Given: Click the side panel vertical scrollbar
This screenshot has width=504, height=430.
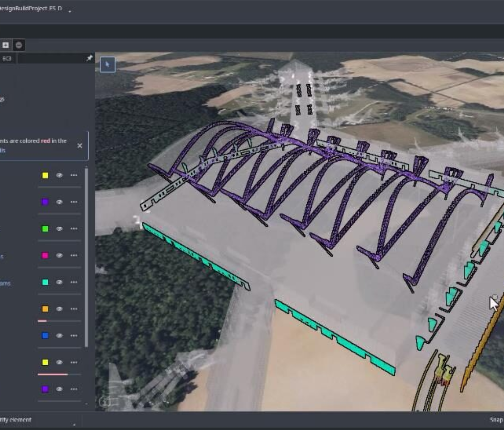Looking at the screenshot, I should [86, 257].
